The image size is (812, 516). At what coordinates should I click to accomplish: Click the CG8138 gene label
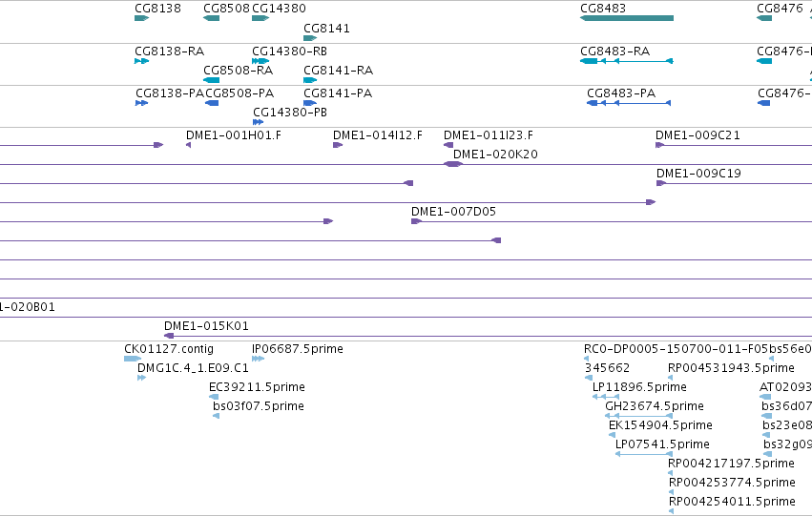(x=157, y=9)
